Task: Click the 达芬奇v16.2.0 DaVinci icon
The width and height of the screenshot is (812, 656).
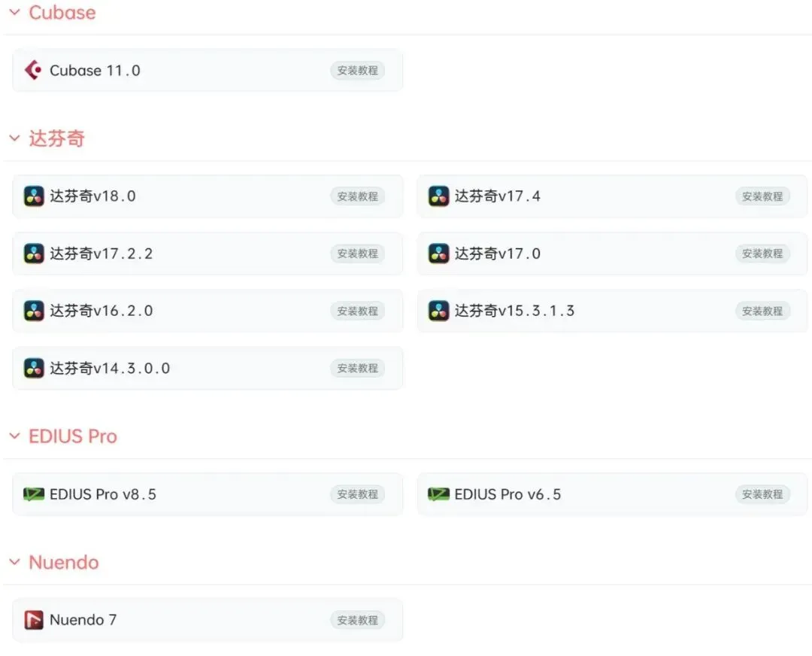Action: pyautogui.click(x=34, y=311)
